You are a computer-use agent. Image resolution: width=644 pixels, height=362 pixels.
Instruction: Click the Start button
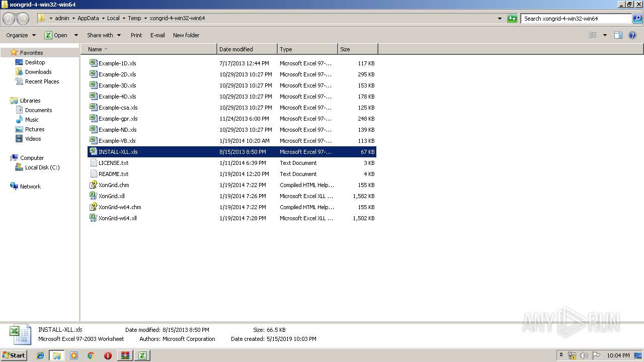[14, 355]
